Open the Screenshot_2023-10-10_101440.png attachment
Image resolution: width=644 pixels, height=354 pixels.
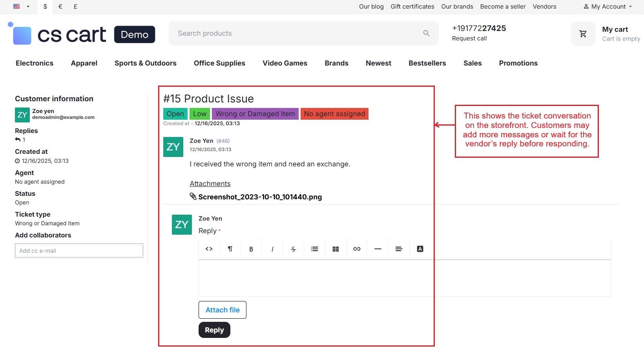point(260,197)
